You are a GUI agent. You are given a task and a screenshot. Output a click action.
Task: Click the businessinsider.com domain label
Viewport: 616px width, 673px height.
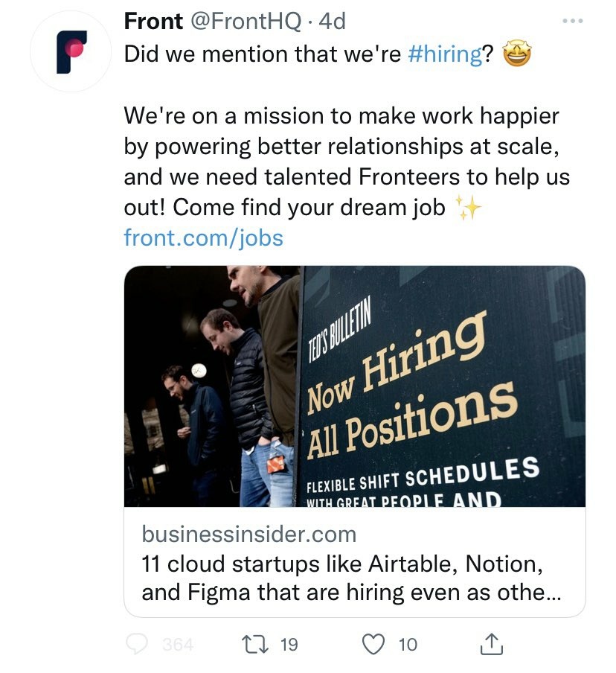click(248, 534)
